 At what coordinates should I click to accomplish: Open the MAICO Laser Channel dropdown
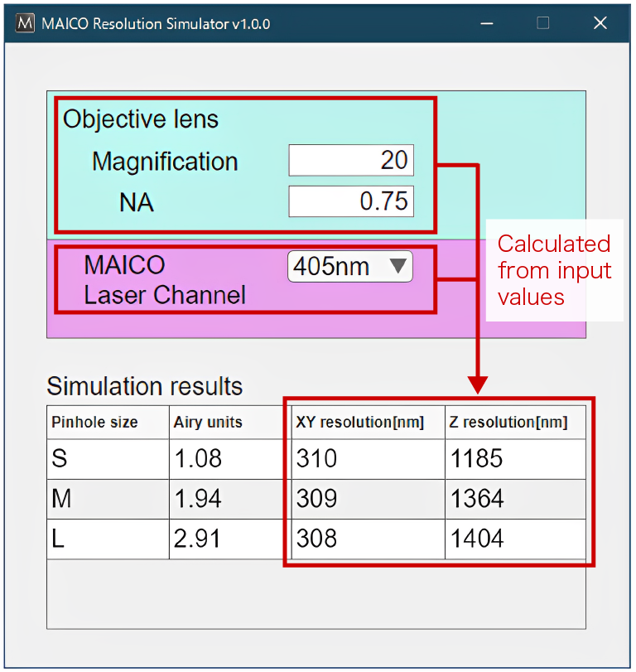pos(350,267)
